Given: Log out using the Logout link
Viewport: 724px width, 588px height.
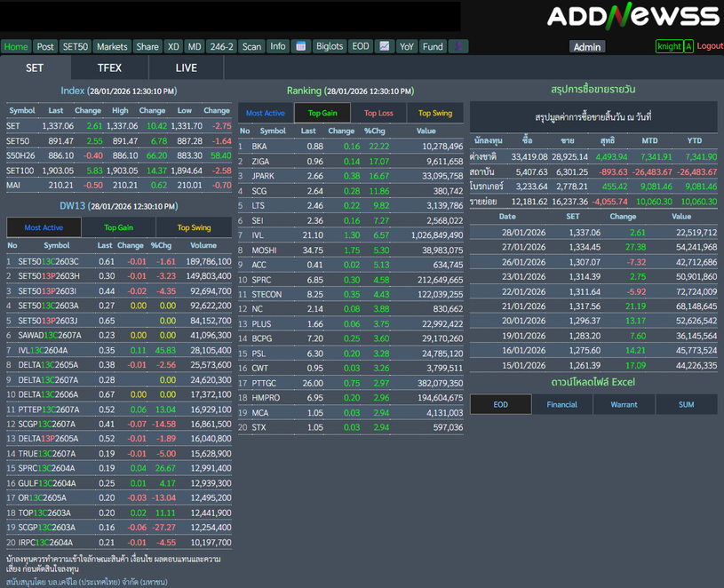Looking at the screenshot, I should click(710, 46).
